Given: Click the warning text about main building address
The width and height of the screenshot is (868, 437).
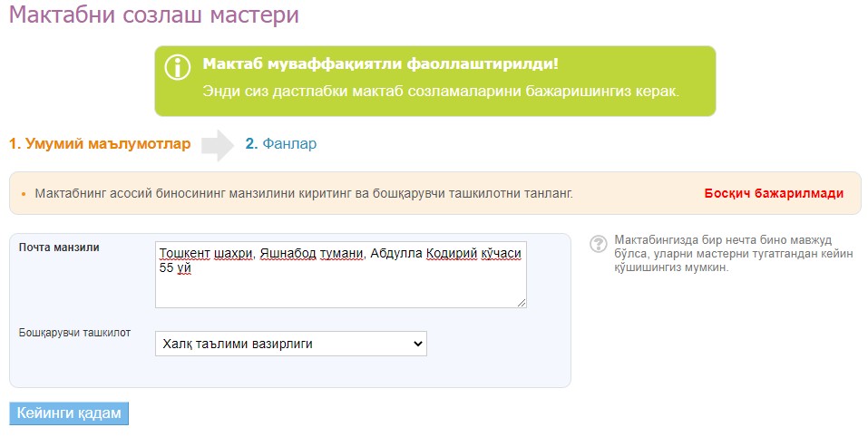Looking at the screenshot, I should [304, 194].
